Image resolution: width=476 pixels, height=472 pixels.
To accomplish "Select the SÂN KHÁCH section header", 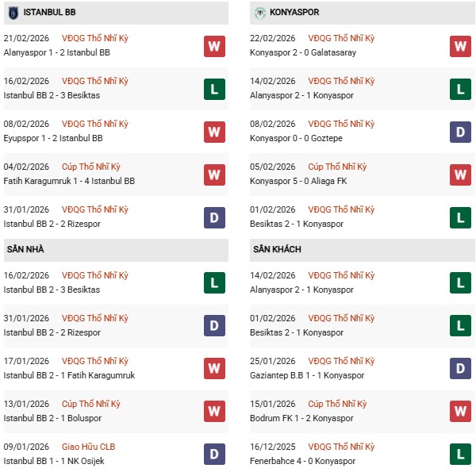I will coord(278,249).
